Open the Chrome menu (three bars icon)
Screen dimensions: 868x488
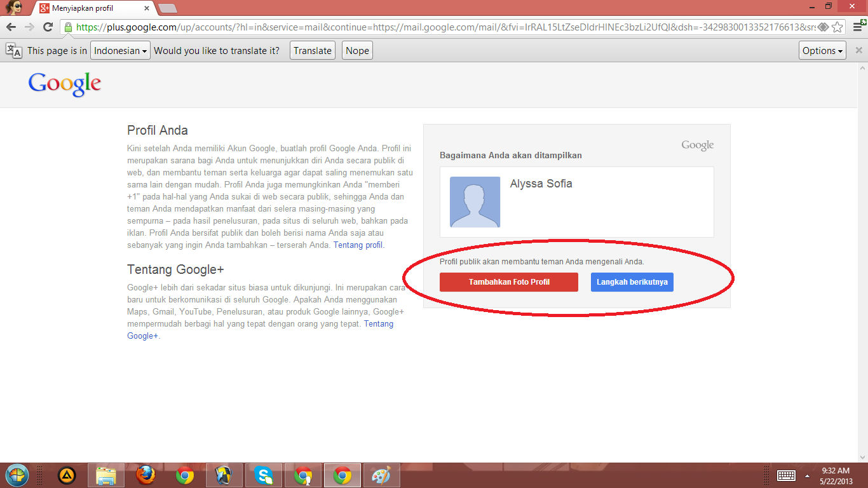[858, 27]
